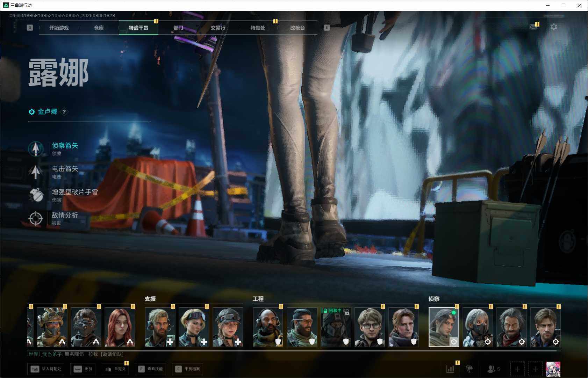588x378 pixels.
Task: Select the blonde support operator with goggles
Action: [x=194, y=327]
